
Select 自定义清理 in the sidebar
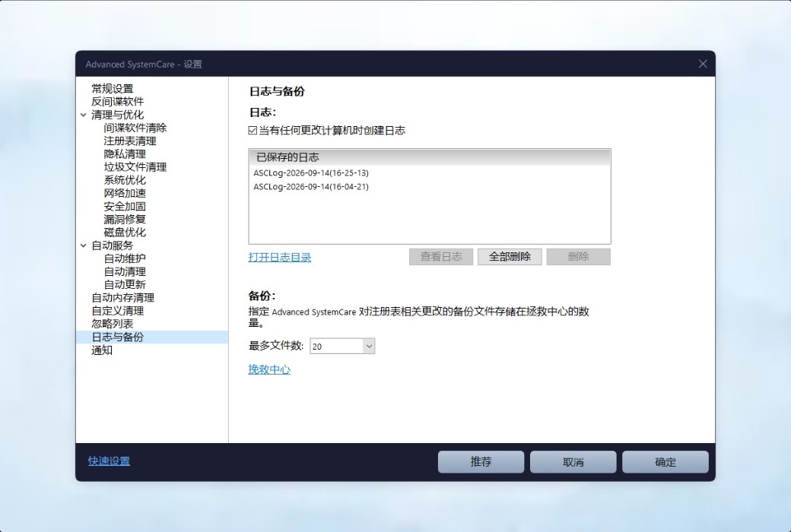coord(118,311)
